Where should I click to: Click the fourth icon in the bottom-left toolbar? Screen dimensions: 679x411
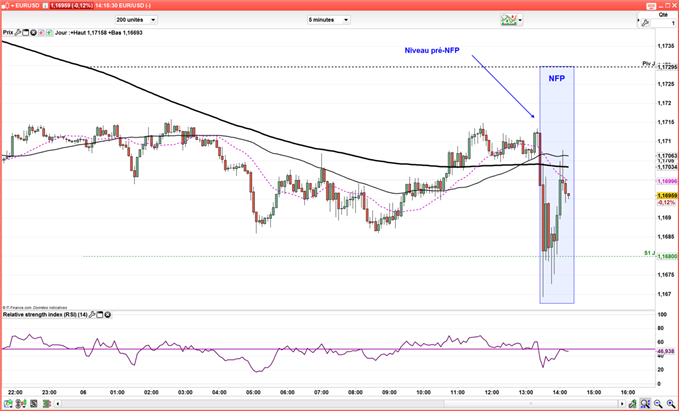click(45, 404)
